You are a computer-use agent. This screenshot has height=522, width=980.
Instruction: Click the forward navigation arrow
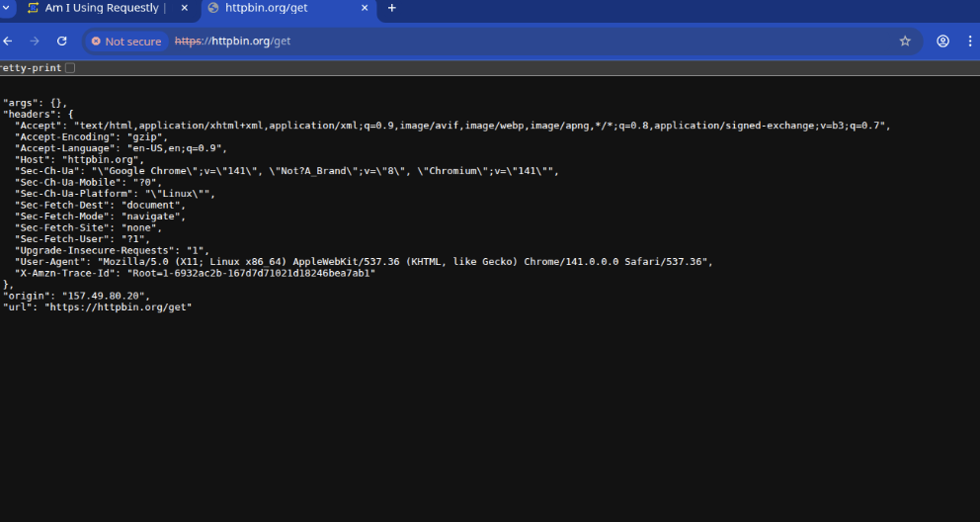(x=35, y=42)
